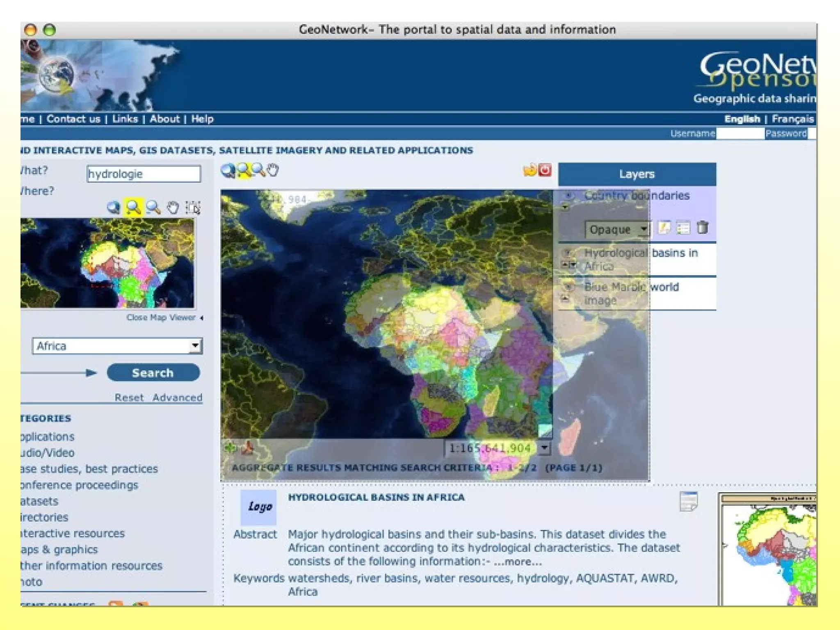Screen dimensions: 840x630
Task: Toggle visibility eye of the Country boundaries layer
Action: click(x=568, y=196)
